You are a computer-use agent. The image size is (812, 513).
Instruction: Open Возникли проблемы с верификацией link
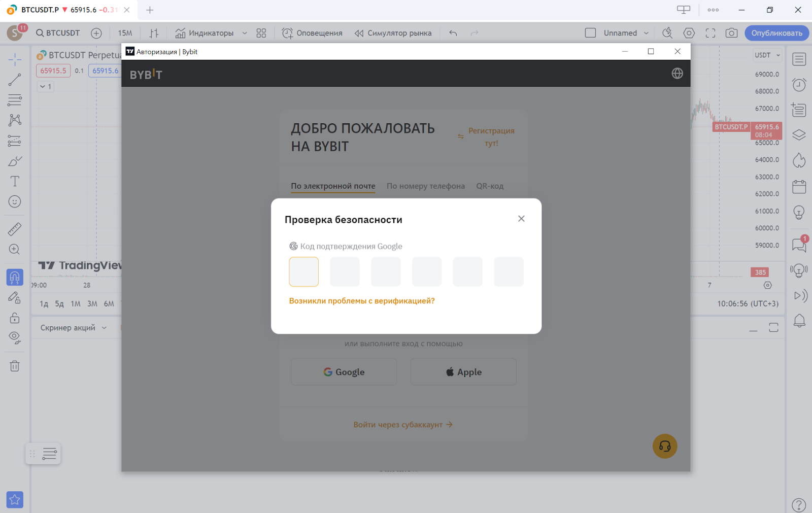tap(362, 301)
